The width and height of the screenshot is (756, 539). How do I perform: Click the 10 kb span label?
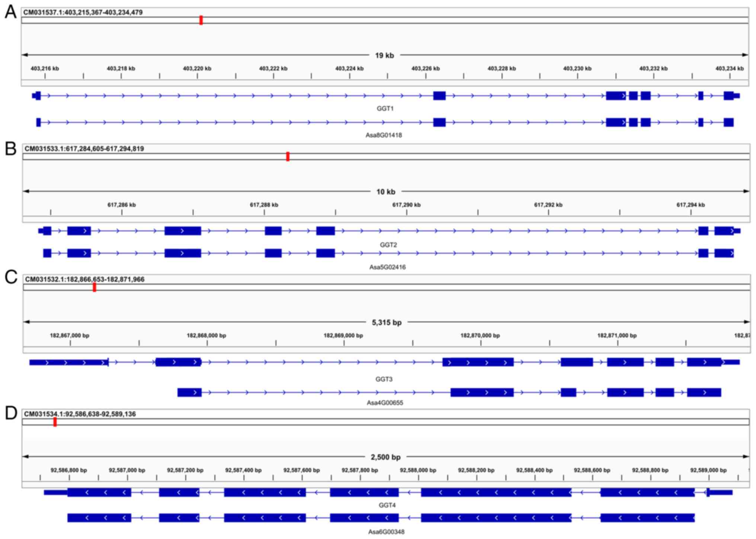coord(386,192)
